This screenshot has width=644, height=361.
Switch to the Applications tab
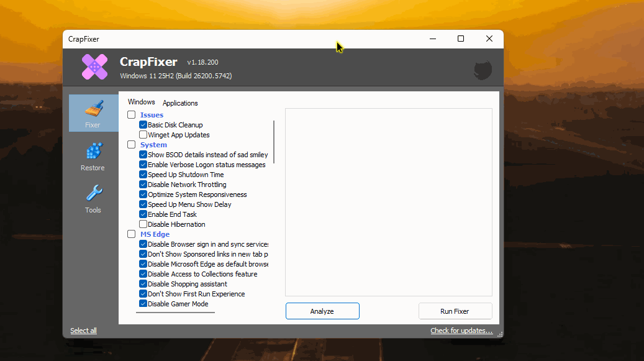(x=180, y=103)
